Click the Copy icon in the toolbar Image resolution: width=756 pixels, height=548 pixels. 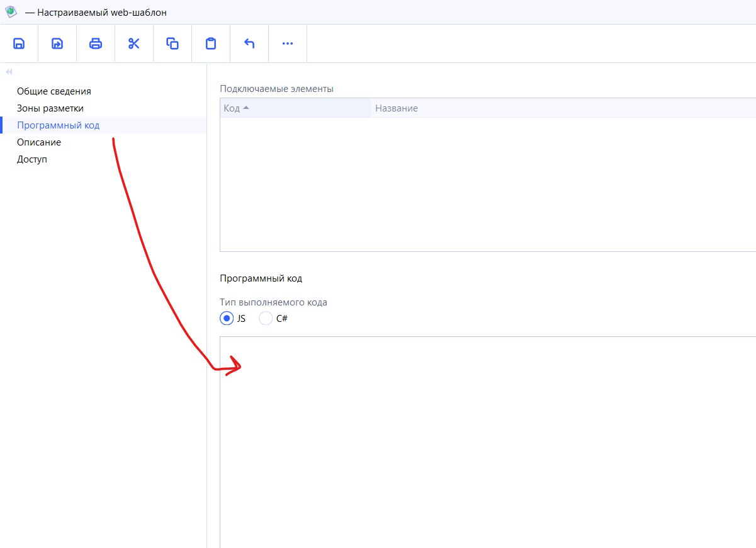coord(172,43)
